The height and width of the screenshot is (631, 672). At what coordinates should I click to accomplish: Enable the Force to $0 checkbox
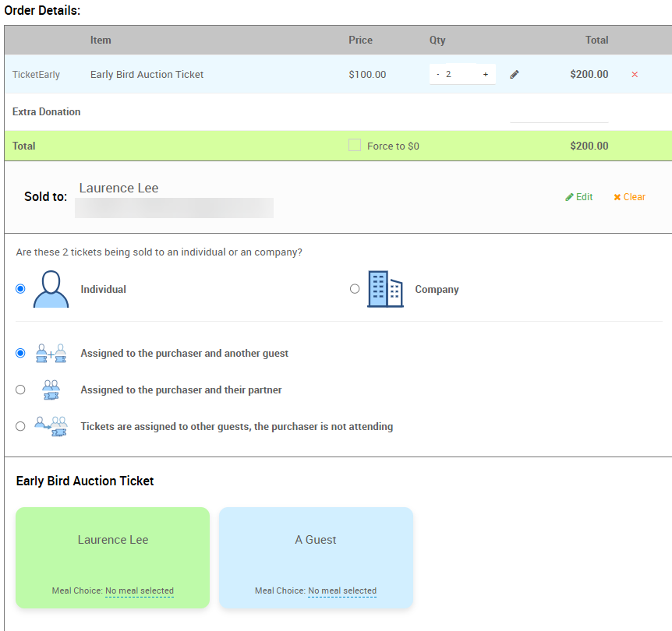coord(355,146)
